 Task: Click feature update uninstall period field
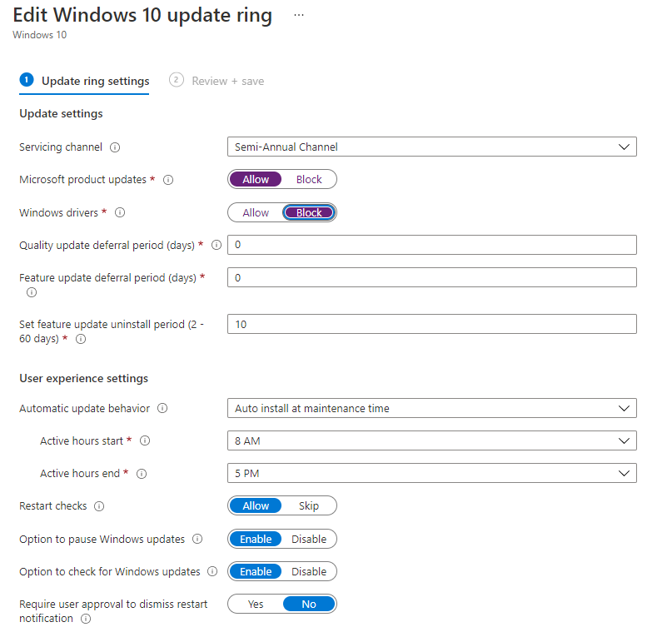click(432, 325)
